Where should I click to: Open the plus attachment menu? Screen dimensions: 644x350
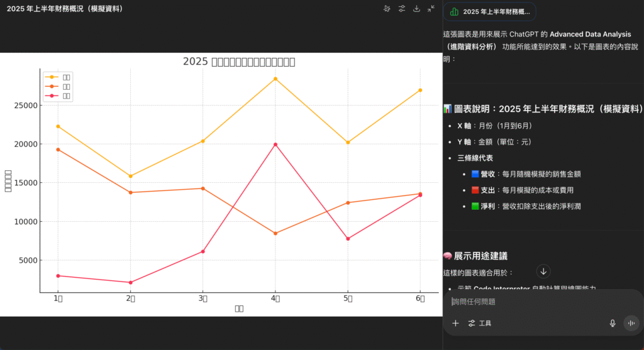(455, 323)
